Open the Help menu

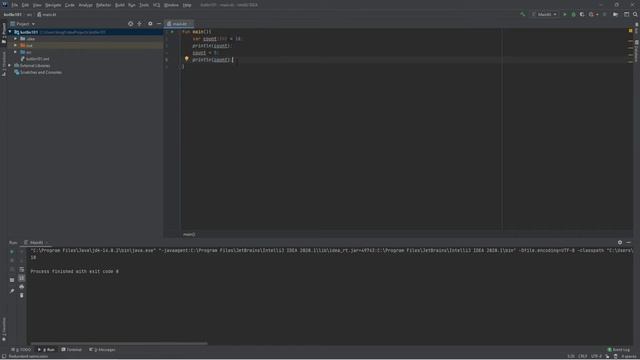[x=187, y=5]
